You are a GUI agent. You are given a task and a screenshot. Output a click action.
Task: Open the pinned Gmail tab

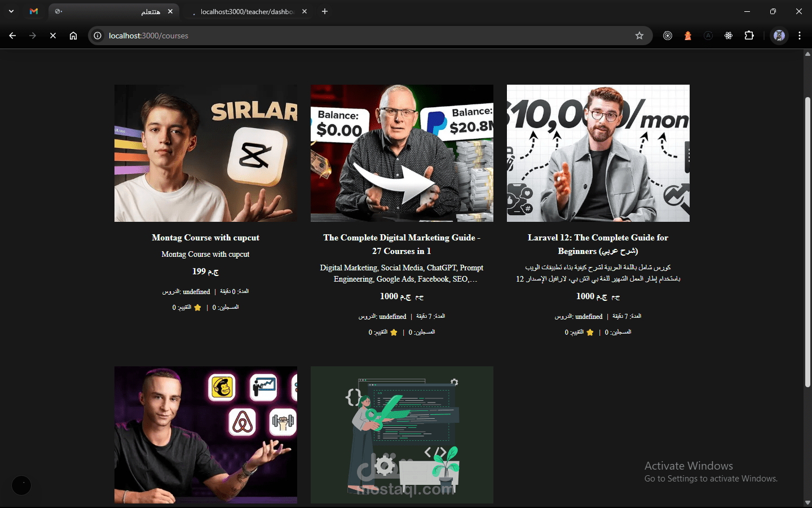(34, 11)
